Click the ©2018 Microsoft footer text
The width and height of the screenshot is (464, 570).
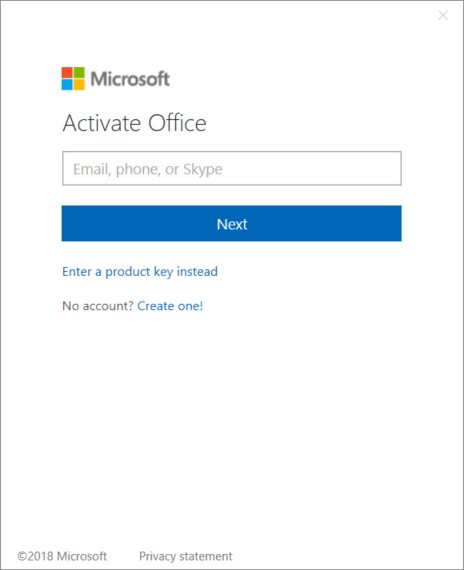62,556
